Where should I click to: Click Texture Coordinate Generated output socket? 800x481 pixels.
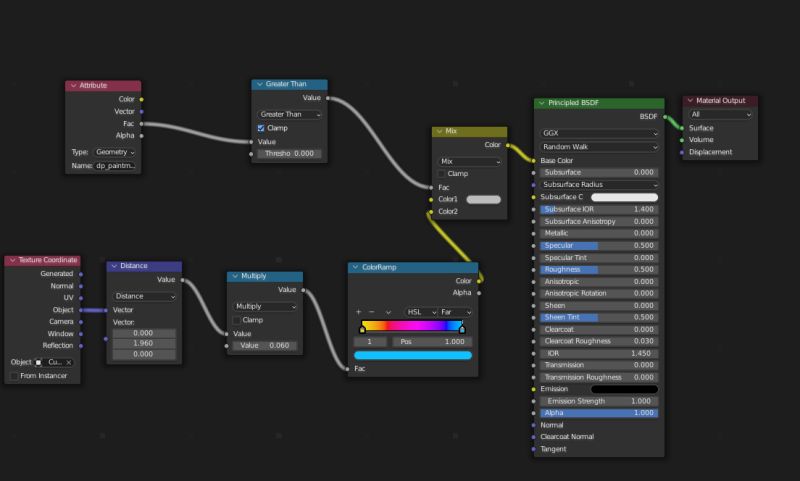pyautogui.click(x=81, y=274)
